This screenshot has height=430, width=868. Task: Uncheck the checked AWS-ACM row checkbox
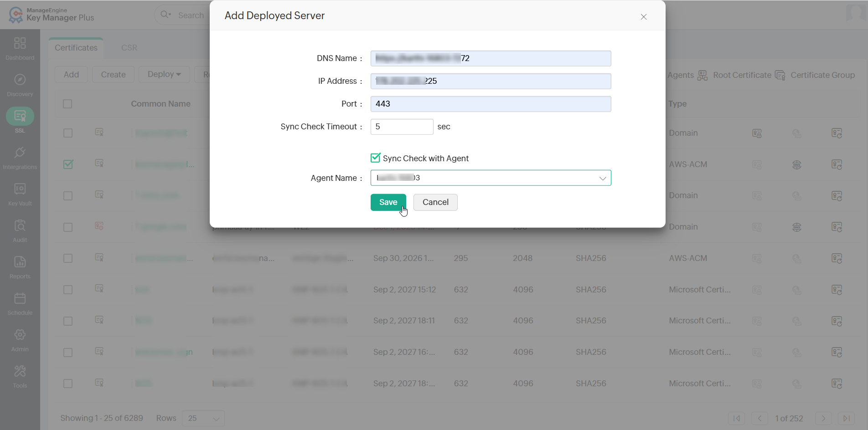pos(68,164)
